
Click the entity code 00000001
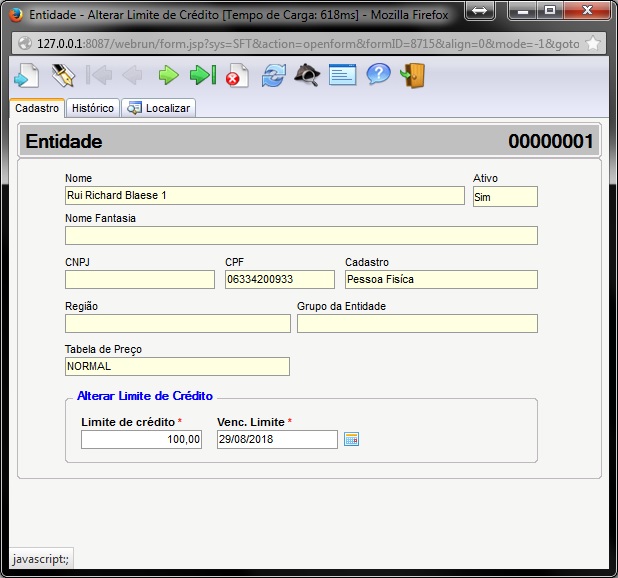pyautogui.click(x=551, y=141)
